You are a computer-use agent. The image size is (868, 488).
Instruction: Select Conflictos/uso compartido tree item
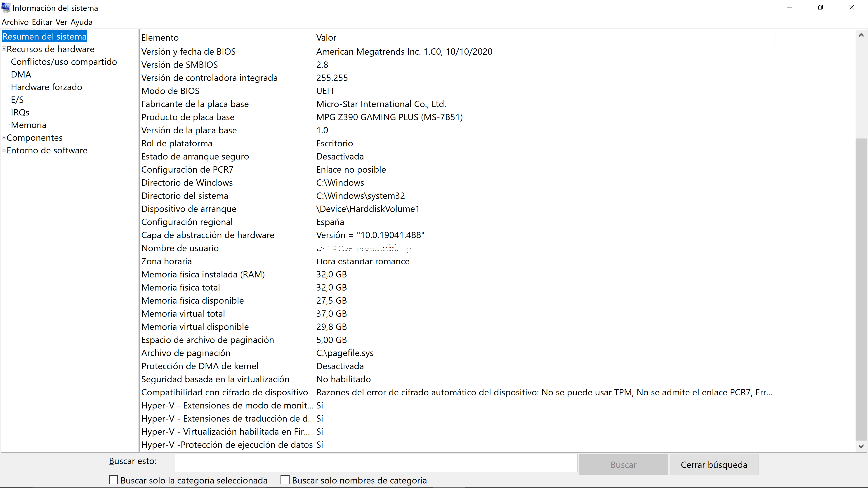coord(64,62)
